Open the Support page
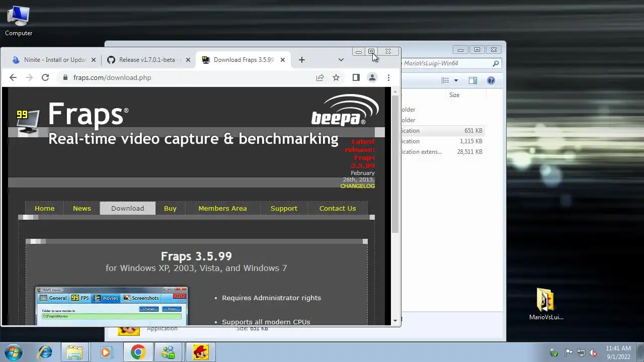The image size is (644, 362). click(x=284, y=208)
